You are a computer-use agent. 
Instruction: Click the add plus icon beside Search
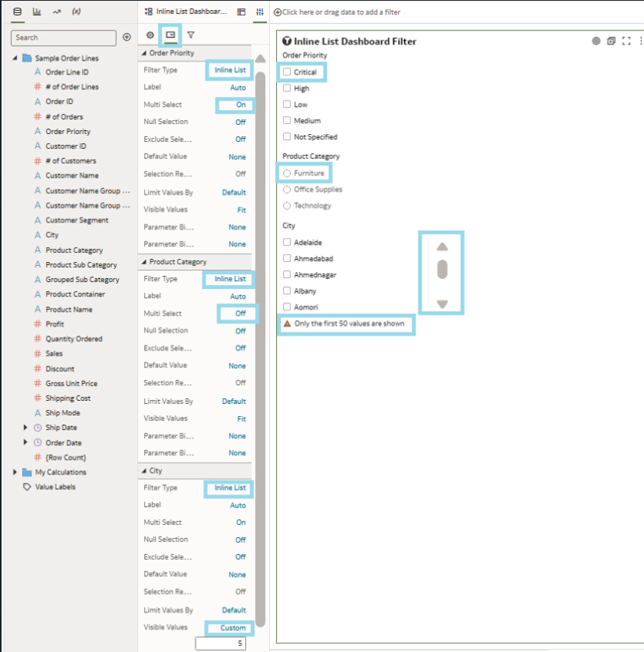pos(127,37)
